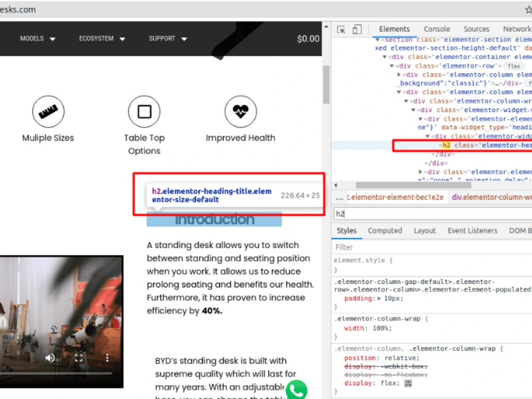Click the div.elementor-column-wrap breadcrumb
This screenshot has height=399, width=532.
pos(492,197)
